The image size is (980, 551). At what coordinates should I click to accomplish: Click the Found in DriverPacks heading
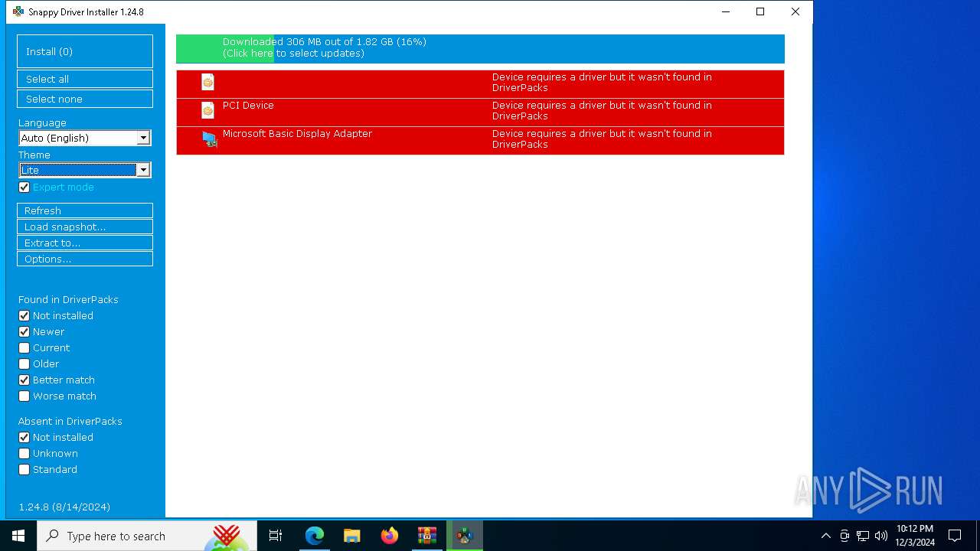tap(68, 300)
